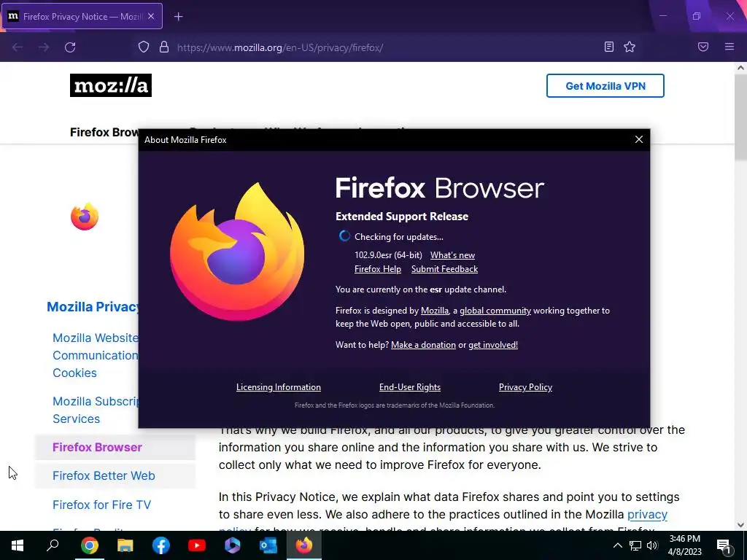The width and height of the screenshot is (747, 560).
Task: Close the Firefox Privacy Notice tab
Action: (x=151, y=16)
